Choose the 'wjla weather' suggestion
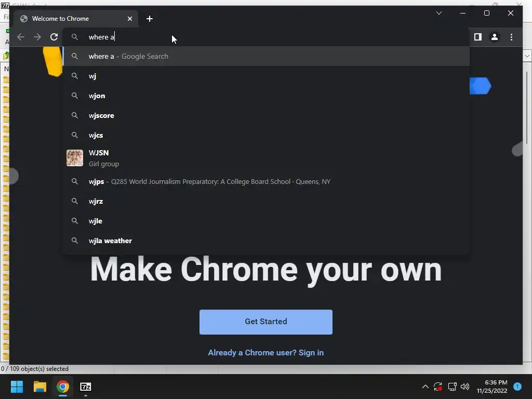 (x=267, y=241)
